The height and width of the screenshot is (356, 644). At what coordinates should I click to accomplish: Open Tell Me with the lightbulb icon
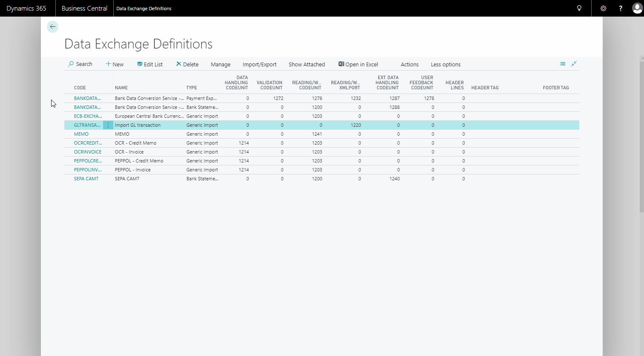[x=579, y=8]
